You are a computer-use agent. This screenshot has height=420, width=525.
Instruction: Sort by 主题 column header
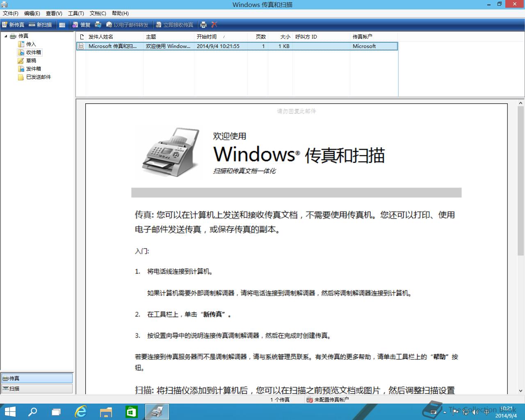[169, 37]
